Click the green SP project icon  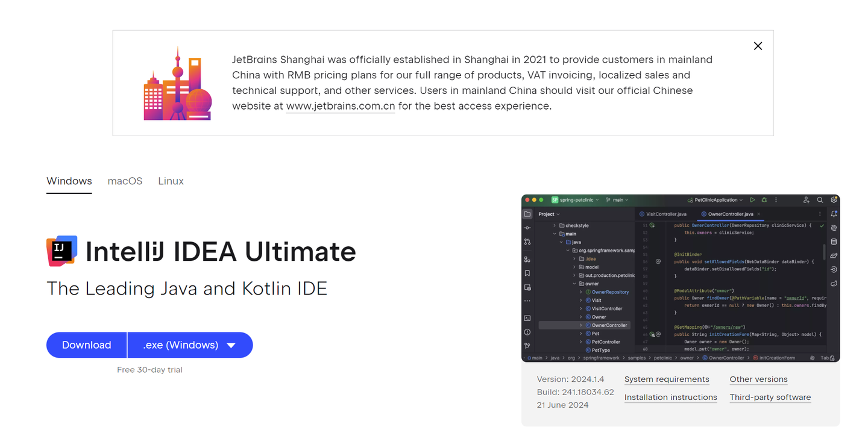(555, 200)
